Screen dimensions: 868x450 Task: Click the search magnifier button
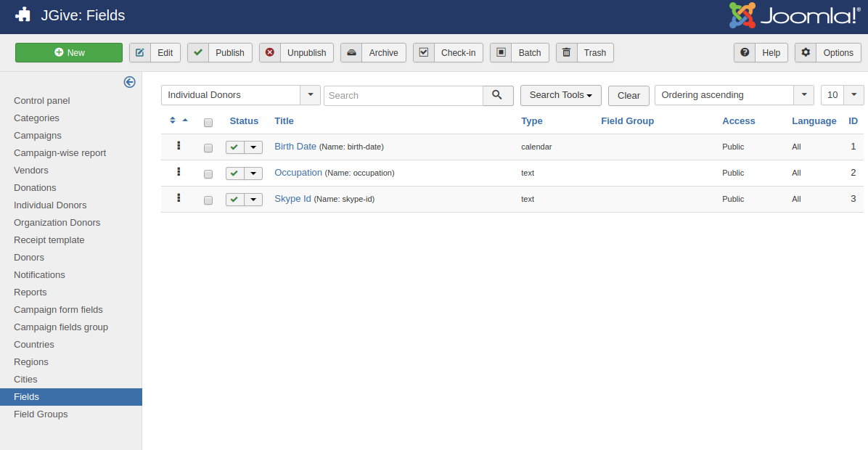(498, 95)
